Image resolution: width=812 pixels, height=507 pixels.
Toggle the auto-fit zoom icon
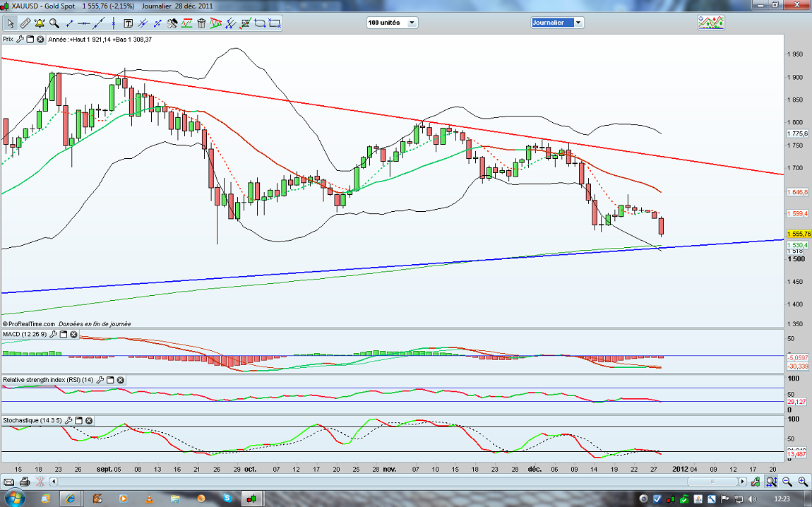pos(772,482)
